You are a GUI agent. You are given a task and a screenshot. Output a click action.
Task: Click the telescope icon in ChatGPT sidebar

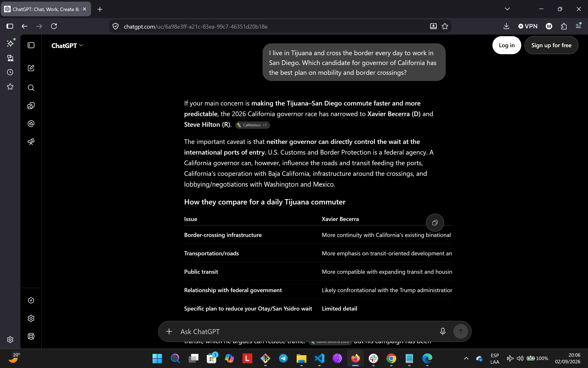(x=31, y=142)
